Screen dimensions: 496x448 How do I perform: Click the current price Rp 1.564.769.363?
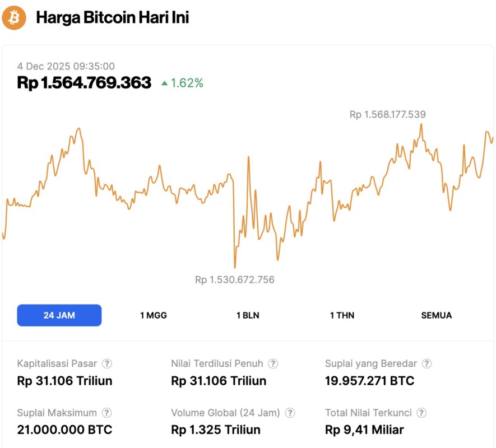click(x=84, y=83)
